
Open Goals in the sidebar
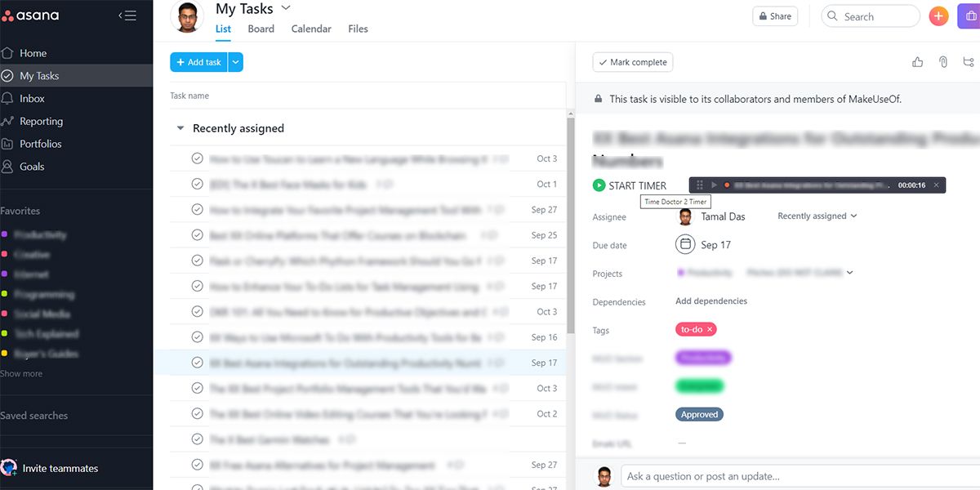point(32,167)
